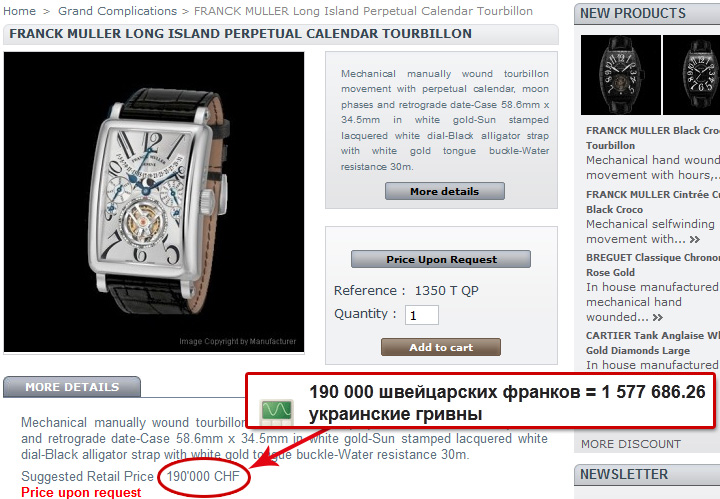Image resolution: width=720 pixels, height=499 pixels.
Task: Click the More details button
Action: coord(444,191)
